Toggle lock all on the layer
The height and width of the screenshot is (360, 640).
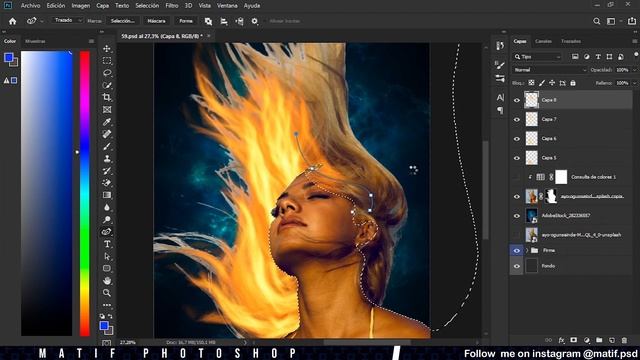(x=573, y=83)
